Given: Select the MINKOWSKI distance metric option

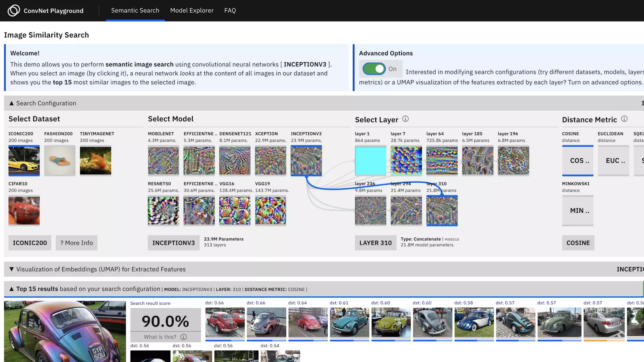Looking at the screenshot, I should click(x=578, y=210).
